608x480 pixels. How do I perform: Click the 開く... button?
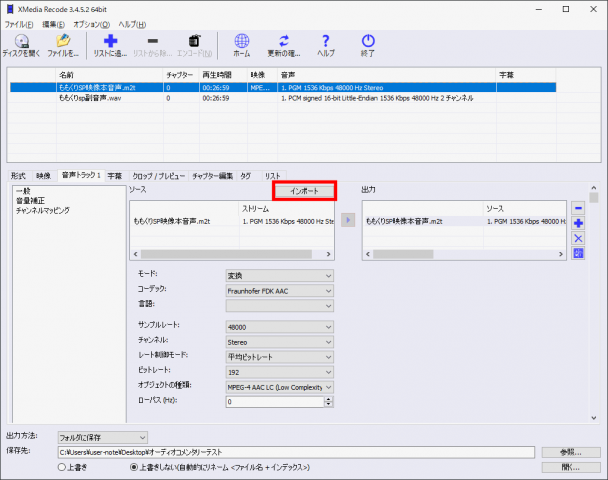click(571, 467)
